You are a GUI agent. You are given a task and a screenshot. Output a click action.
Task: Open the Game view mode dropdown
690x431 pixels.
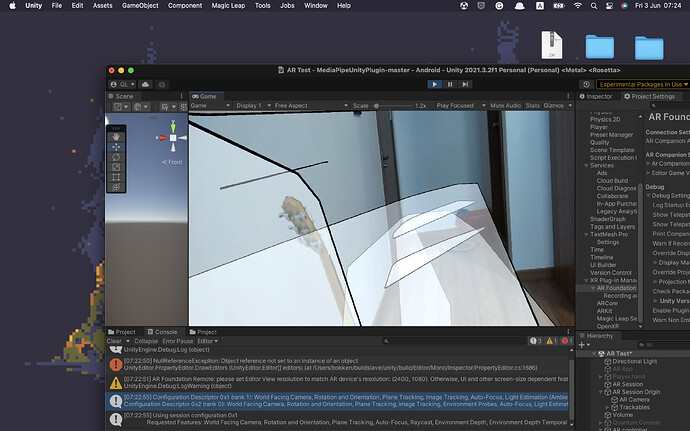tap(210, 106)
